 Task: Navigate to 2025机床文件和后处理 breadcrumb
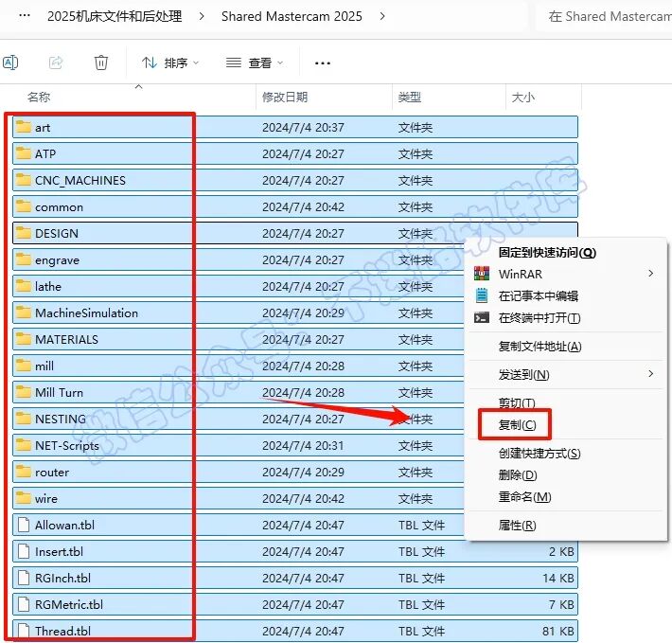click(x=115, y=16)
